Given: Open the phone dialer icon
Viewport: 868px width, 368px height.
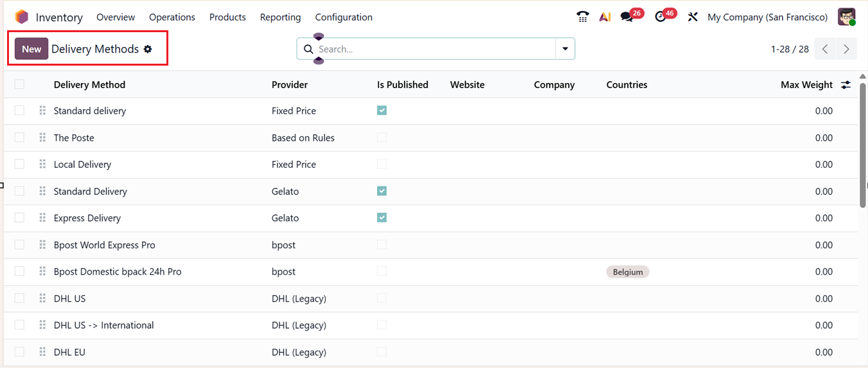Looking at the screenshot, I should click(583, 17).
